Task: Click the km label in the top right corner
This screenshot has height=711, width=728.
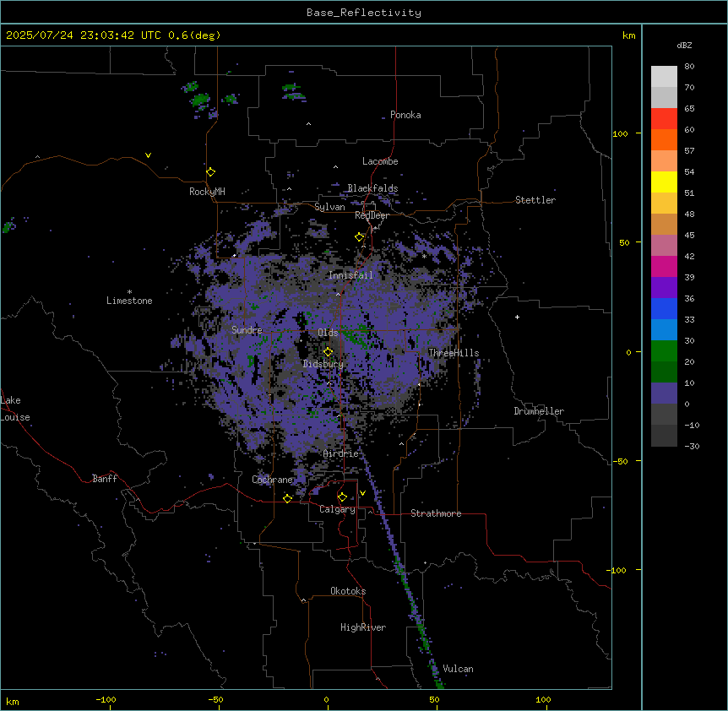Action: 629,35
